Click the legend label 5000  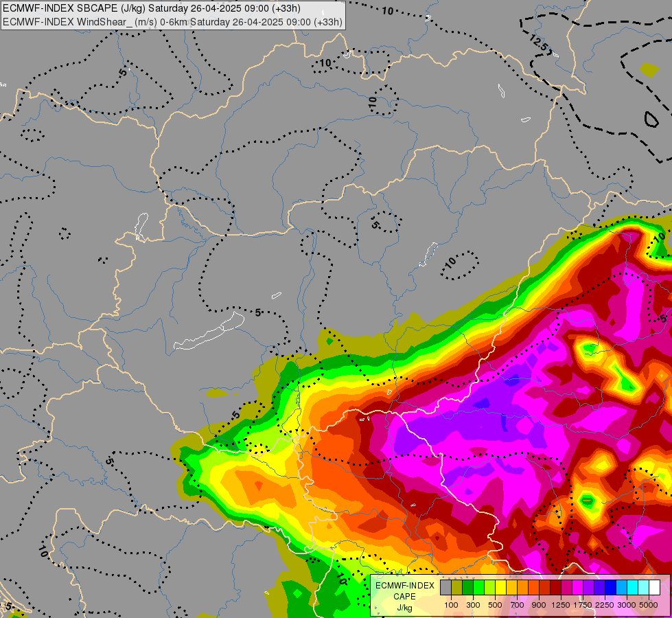[x=649, y=605]
